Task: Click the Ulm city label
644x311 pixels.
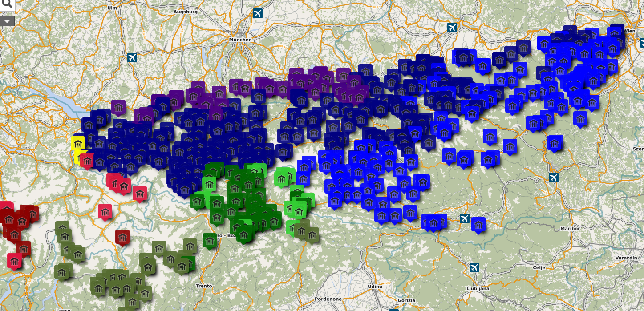Action: [x=112, y=8]
